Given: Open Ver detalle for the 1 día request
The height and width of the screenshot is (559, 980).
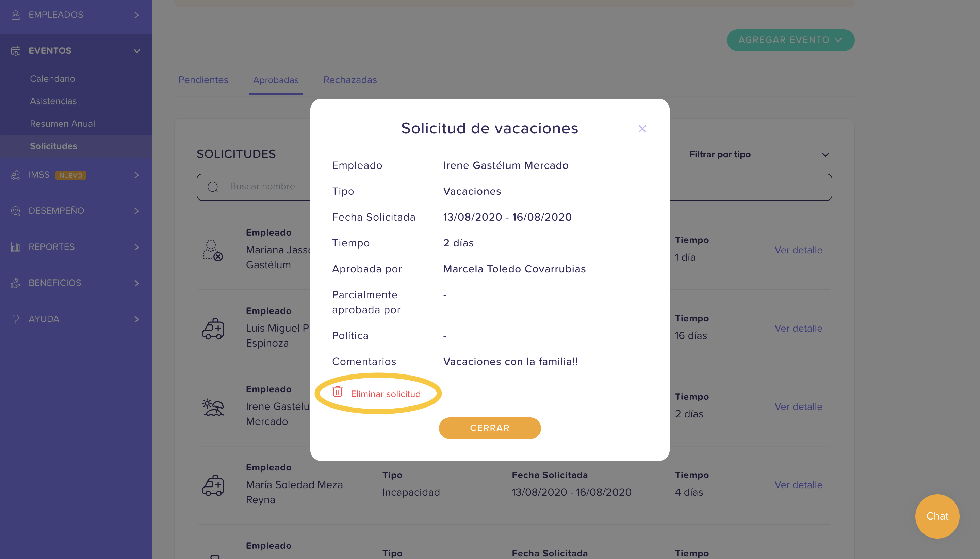Looking at the screenshot, I should (x=798, y=250).
